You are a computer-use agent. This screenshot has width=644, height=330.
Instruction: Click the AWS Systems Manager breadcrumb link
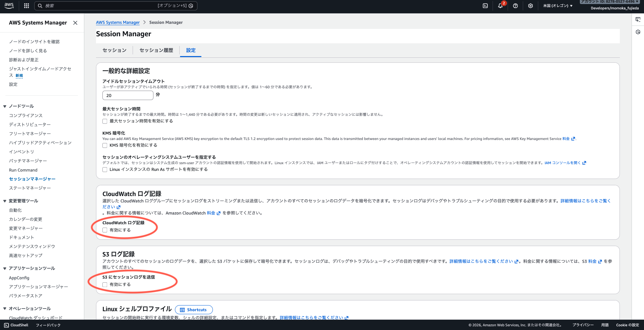click(118, 22)
